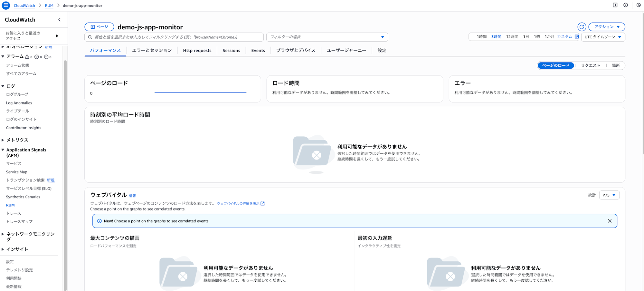Click the refresh icon next to アクション
644x291 pixels.
(582, 27)
